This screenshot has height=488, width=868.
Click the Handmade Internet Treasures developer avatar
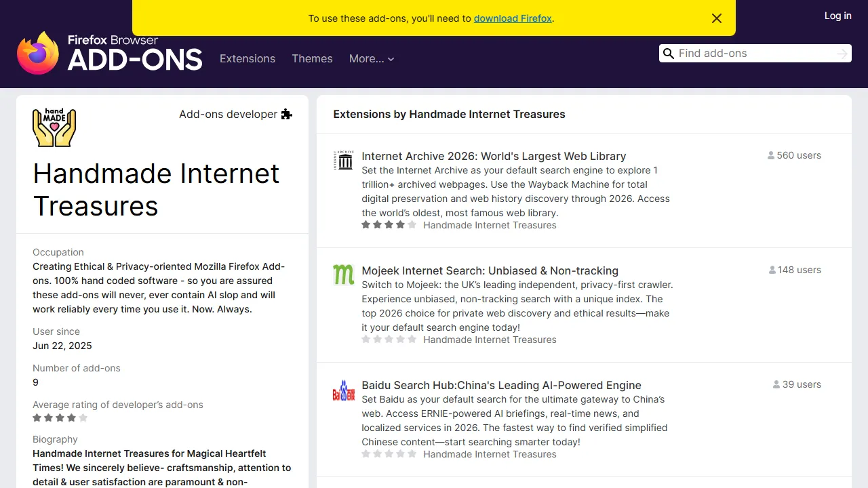pyautogui.click(x=54, y=127)
